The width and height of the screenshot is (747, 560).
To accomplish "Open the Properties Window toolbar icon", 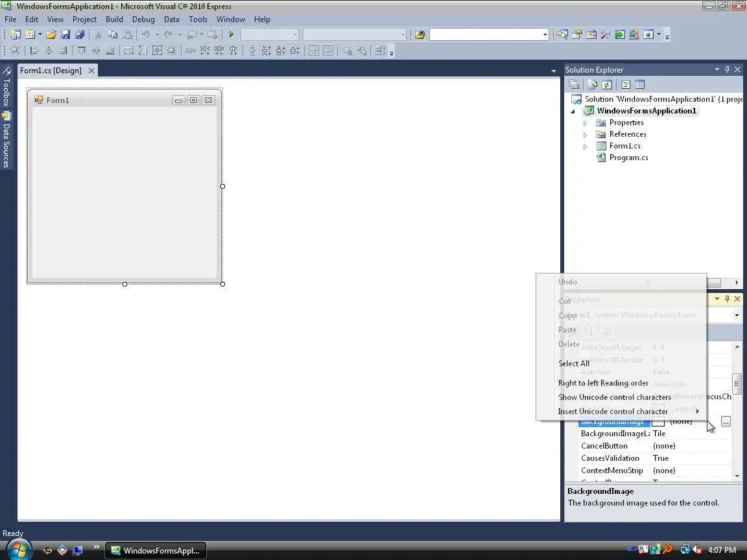I will [x=577, y=34].
